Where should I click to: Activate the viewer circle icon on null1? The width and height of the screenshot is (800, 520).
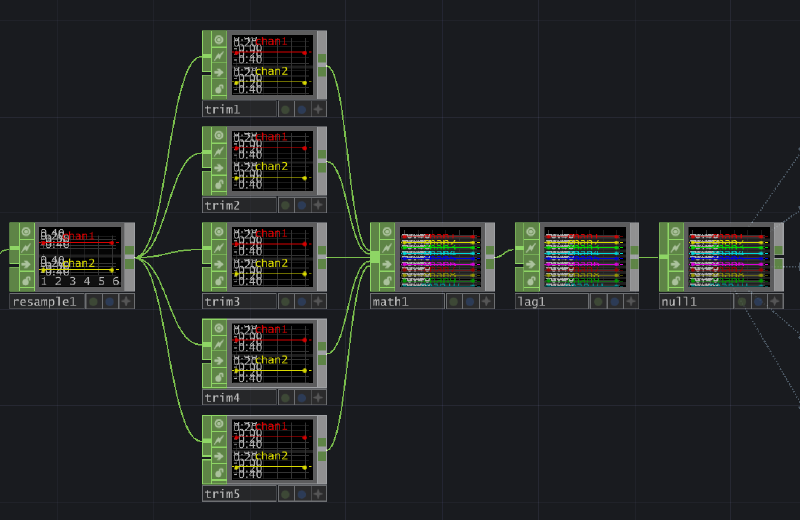coord(677,232)
